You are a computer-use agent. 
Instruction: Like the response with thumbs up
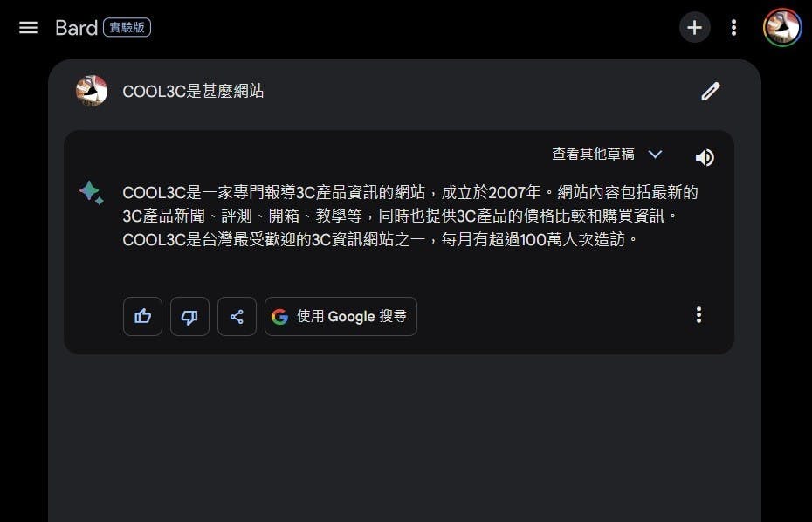pos(142,316)
